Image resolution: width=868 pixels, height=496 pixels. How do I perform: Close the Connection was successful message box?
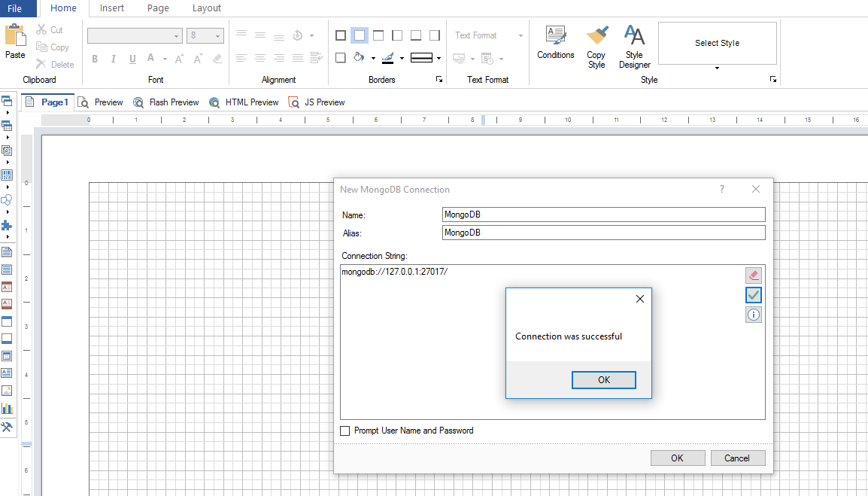click(x=640, y=299)
